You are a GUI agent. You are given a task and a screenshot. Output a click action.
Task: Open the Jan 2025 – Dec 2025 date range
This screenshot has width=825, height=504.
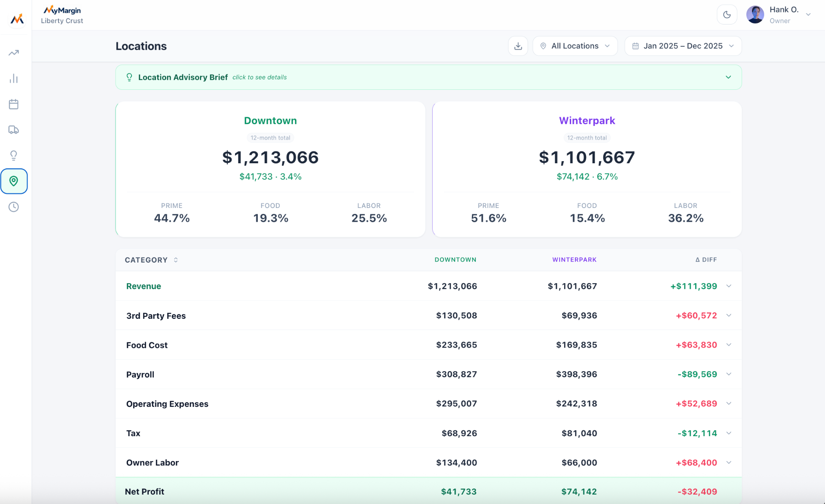(683, 46)
